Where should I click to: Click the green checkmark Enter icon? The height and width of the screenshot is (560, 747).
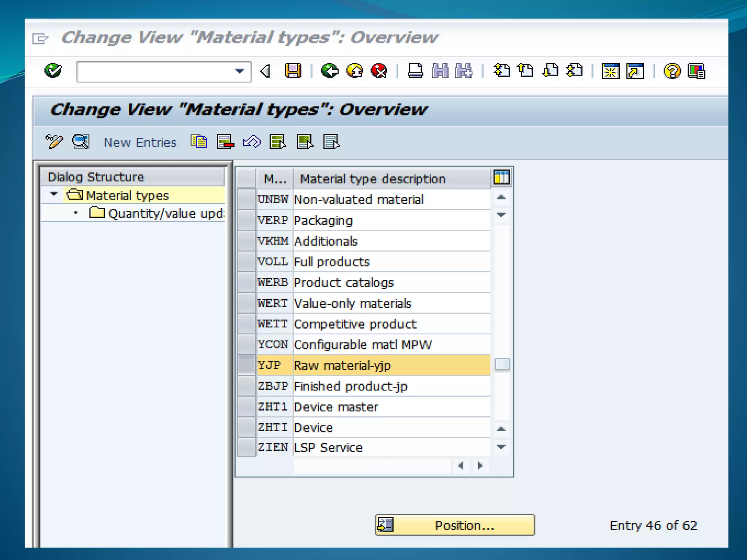pos(53,70)
